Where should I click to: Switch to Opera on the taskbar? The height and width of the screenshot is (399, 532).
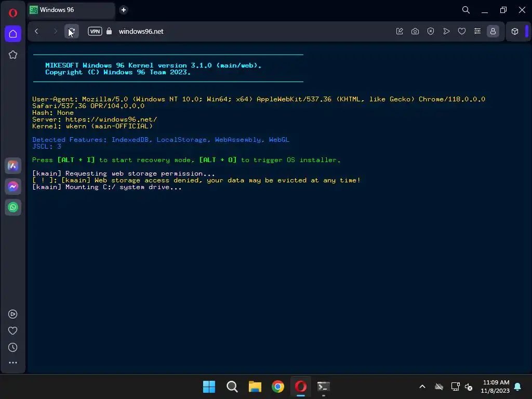(301, 387)
